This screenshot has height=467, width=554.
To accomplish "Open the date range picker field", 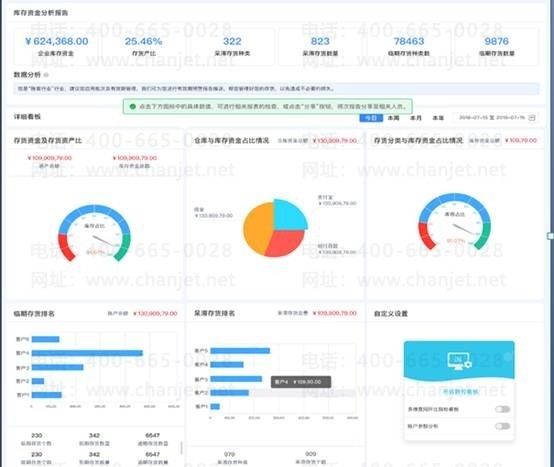I will pos(495,118).
